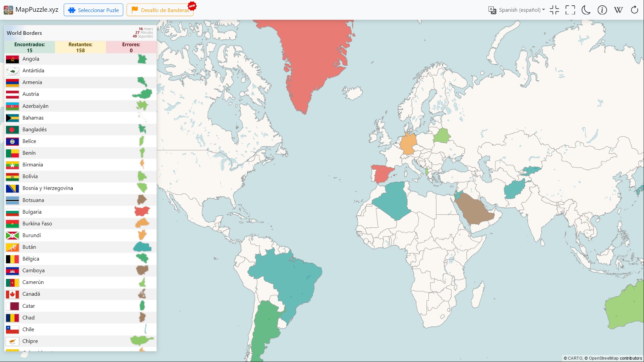Click the Encontrados counter tab
Viewport: 644px width, 362px height.
pos(30,47)
